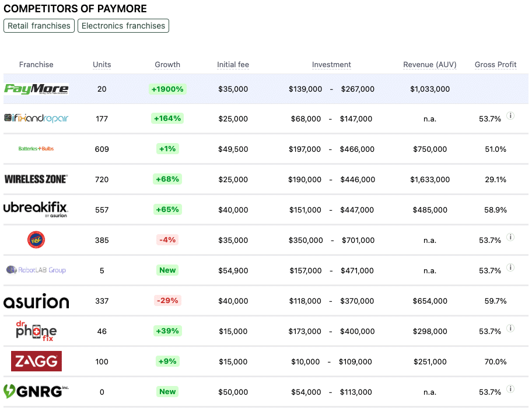Click the $1,033,000 revenue value
The image size is (532, 414).
[430, 89]
